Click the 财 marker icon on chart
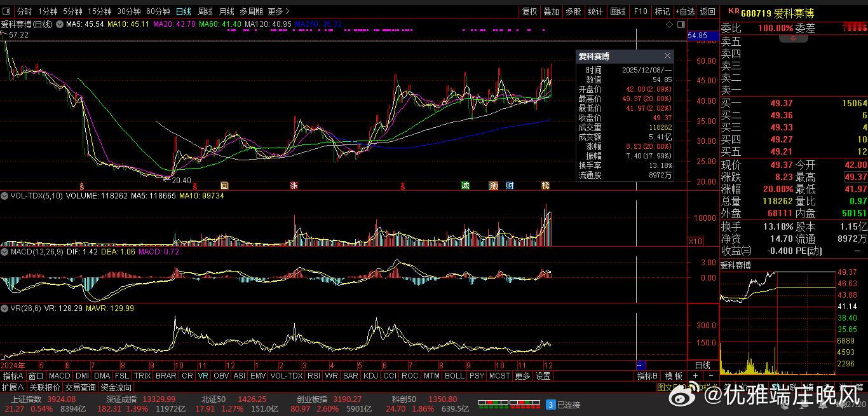The height and width of the screenshot is (416, 868). click(510, 186)
